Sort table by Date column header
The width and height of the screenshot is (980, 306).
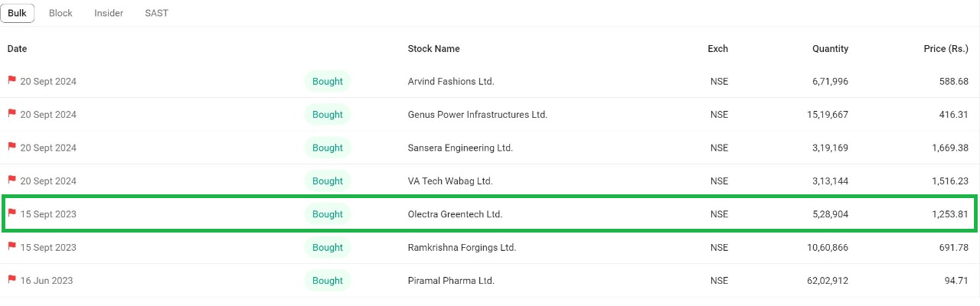[x=17, y=49]
